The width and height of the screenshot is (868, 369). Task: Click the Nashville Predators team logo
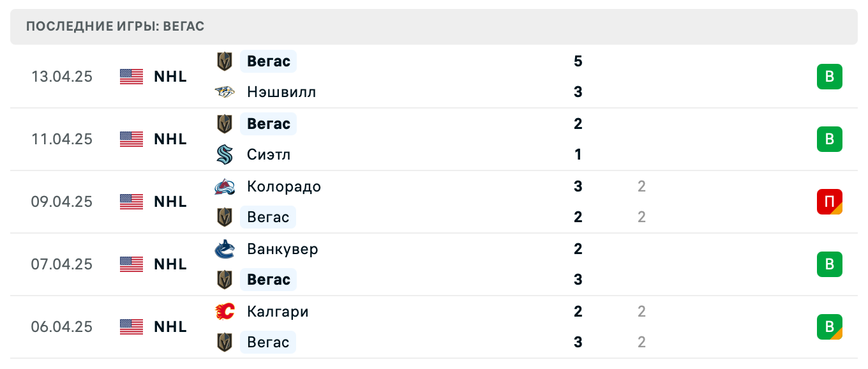coord(225,92)
